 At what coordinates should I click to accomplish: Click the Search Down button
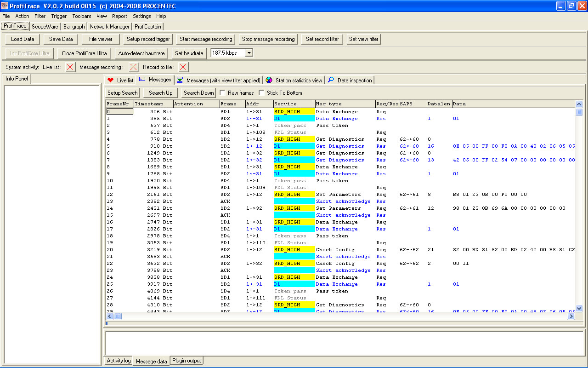[199, 93]
